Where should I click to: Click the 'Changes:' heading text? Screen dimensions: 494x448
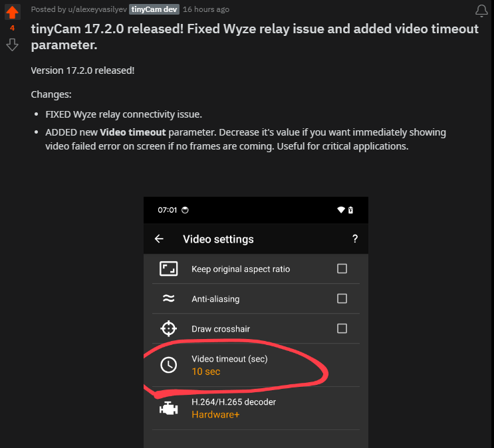tap(51, 94)
